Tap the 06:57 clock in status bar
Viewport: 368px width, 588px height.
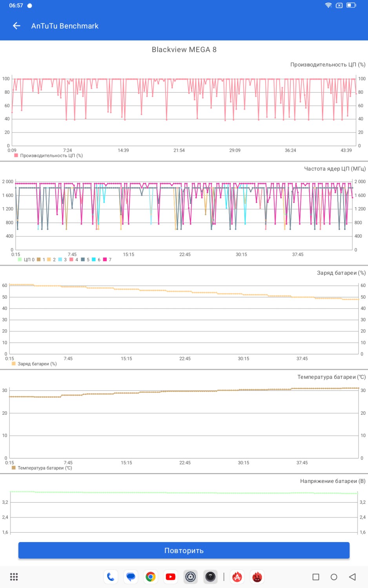[x=16, y=5]
